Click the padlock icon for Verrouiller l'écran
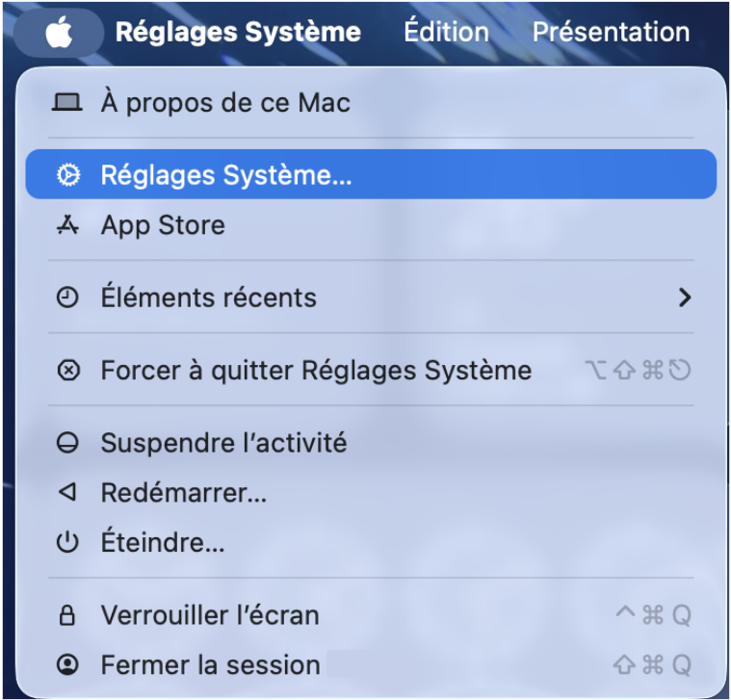 (66, 615)
